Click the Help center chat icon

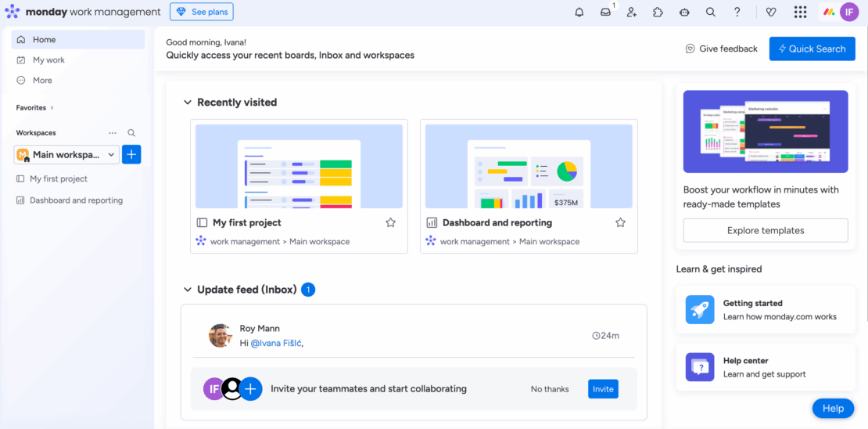point(701,367)
